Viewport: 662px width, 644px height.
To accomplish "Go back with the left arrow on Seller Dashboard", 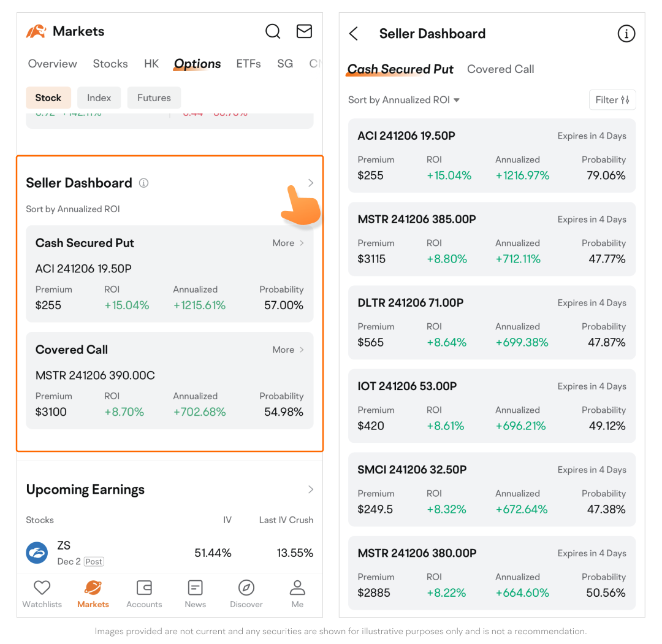I will pyautogui.click(x=354, y=34).
